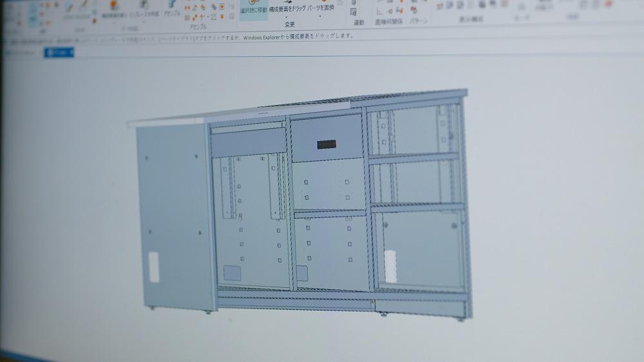Select the black rectangular cutout on the drawer panel
644x362 pixels.
pos(327,144)
